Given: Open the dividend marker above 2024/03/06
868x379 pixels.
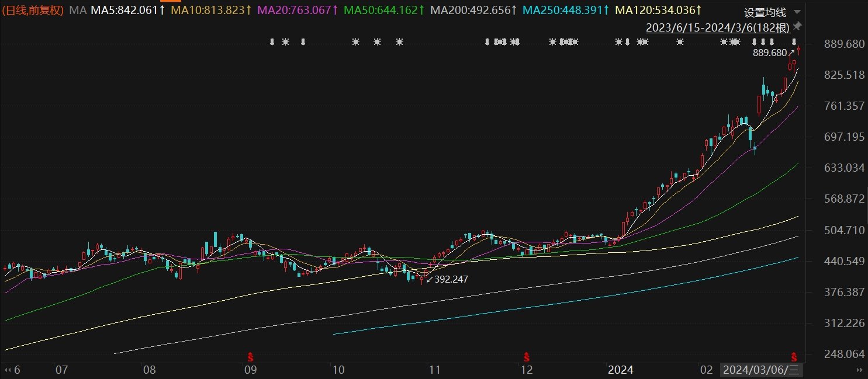Looking at the screenshot, I should [x=794, y=356].
